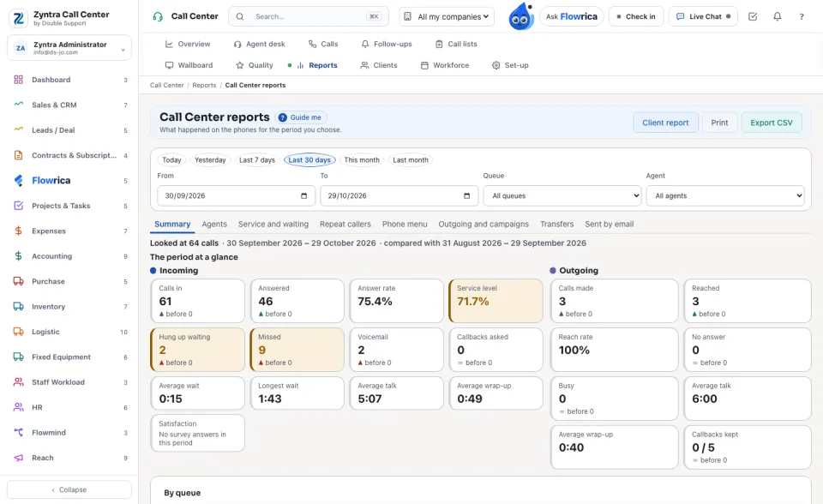Expand the Zyntra Administrator account menu

[x=69, y=48]
